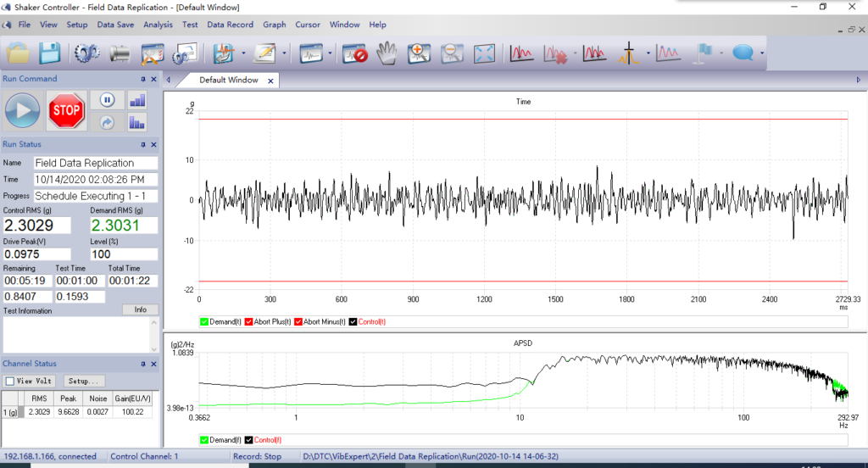Click the descending level bars icon
This screenshot has height=468, width=868.
137,122
